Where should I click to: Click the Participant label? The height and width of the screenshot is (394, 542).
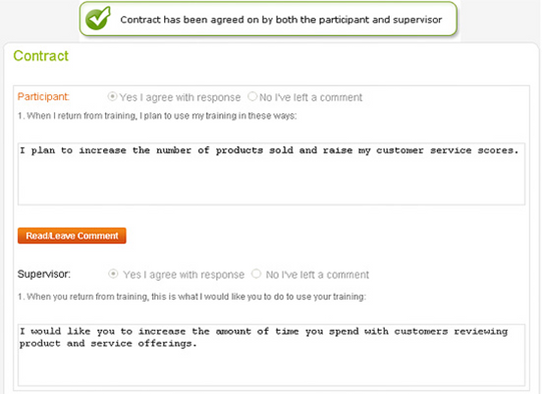44,96
